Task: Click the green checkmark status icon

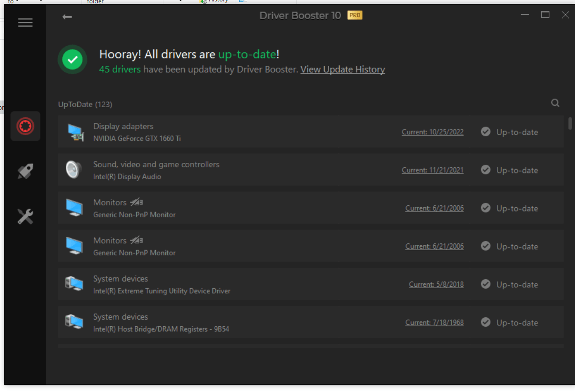Action: tap(72, 60)
